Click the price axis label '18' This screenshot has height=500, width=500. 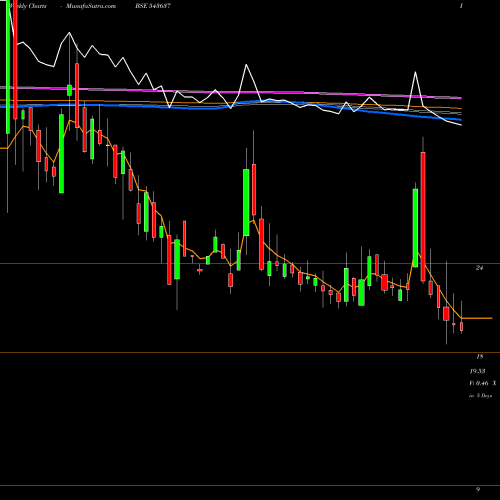click(479, 357)
